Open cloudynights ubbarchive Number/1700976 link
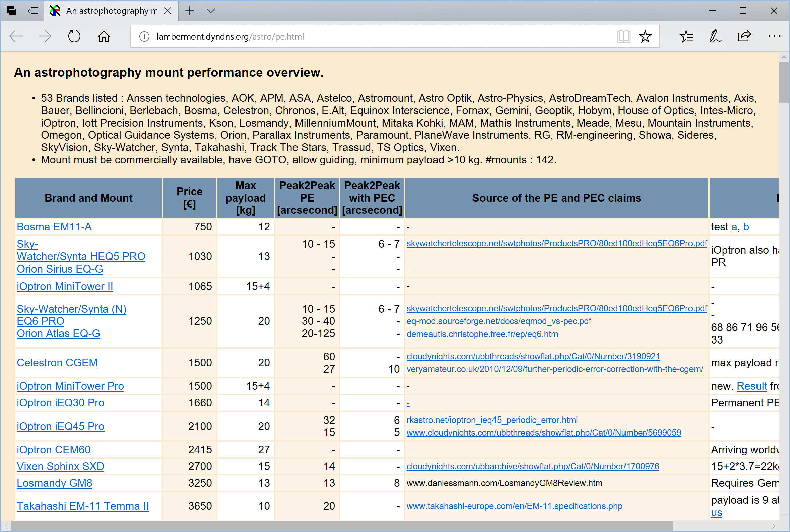 point(533,466)
